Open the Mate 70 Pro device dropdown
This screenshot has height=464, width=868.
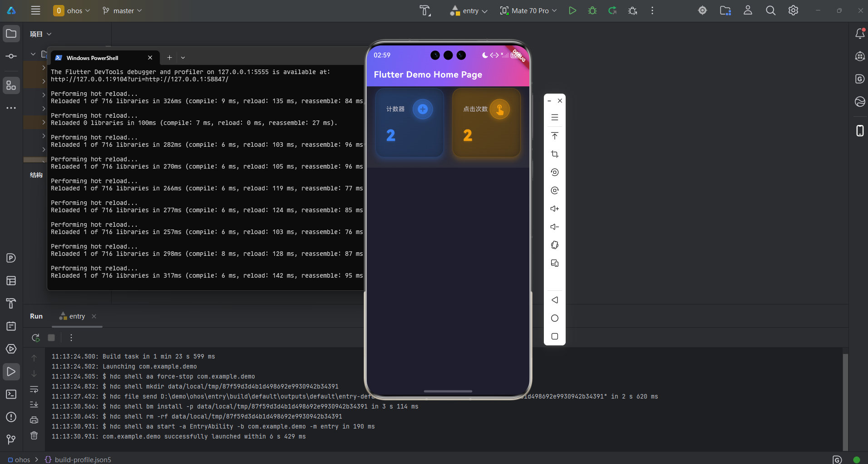(x=528, y=10)
